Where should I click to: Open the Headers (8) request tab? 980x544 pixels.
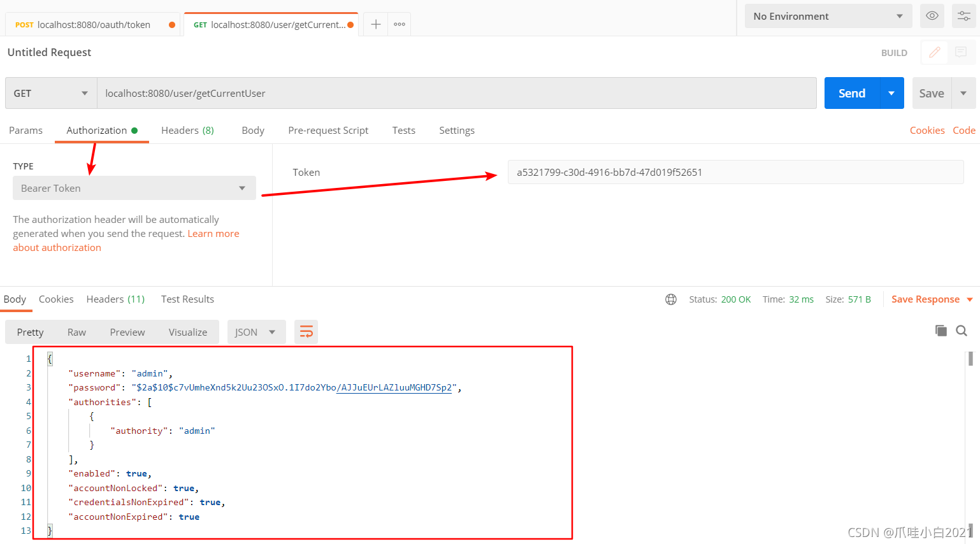click(x=187, y=130)
